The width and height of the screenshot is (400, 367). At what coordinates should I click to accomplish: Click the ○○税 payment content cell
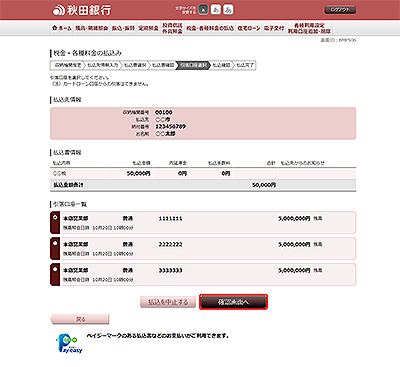pyautogui.click(x=59, y=173)
